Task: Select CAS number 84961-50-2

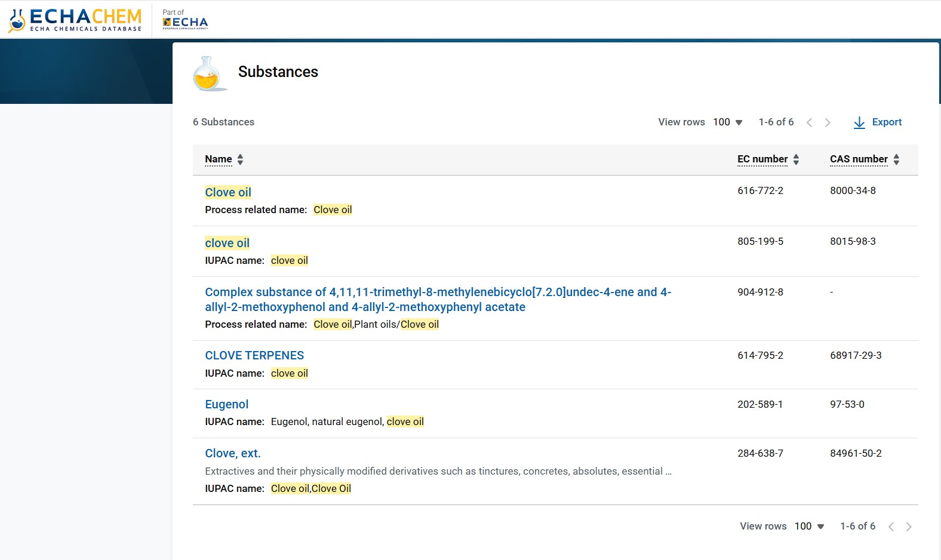Action: [856, 453]
